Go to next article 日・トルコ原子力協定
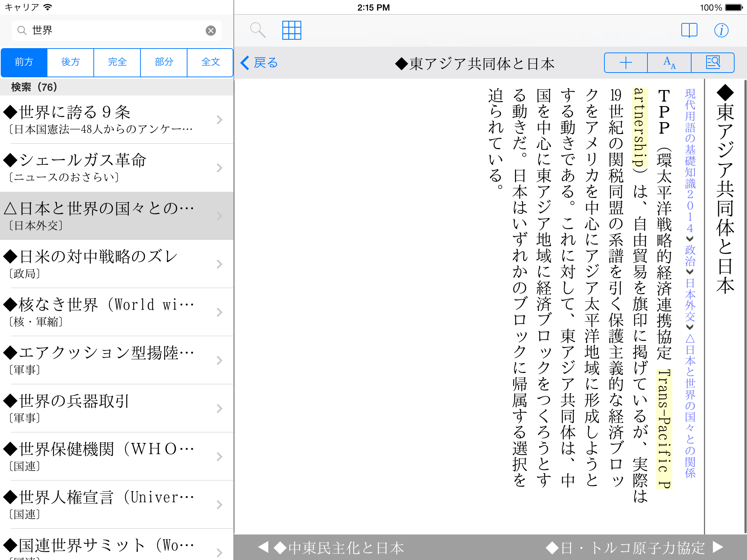Viewport: 747px width, 560px height. click(x=634, y=547)
